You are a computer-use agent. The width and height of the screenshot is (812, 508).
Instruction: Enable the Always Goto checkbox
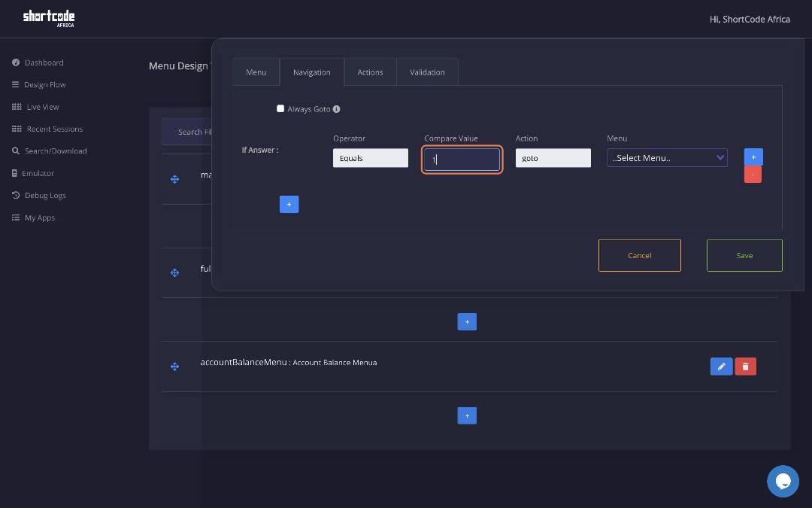click(280, 108)
